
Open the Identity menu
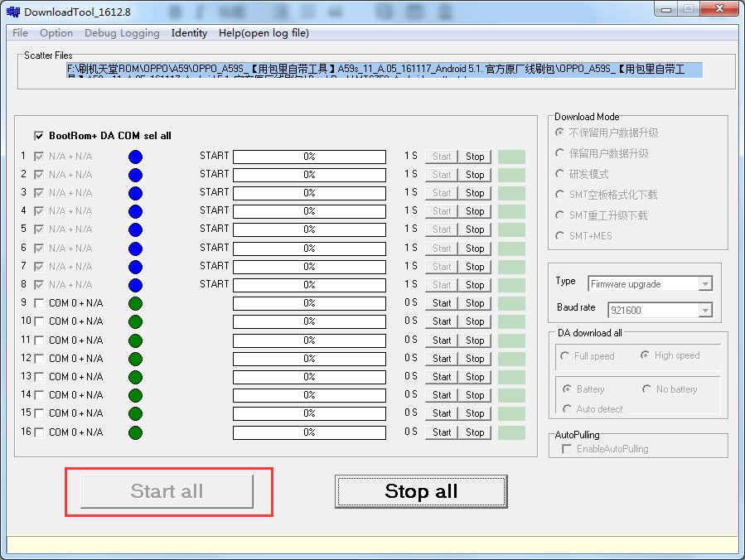coord(189,33)
